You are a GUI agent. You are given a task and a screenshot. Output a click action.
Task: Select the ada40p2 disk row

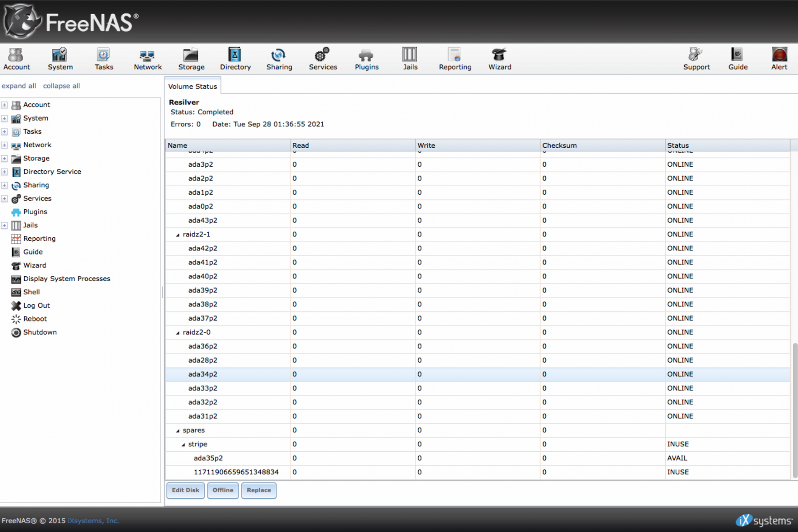(x=477, y=276)
